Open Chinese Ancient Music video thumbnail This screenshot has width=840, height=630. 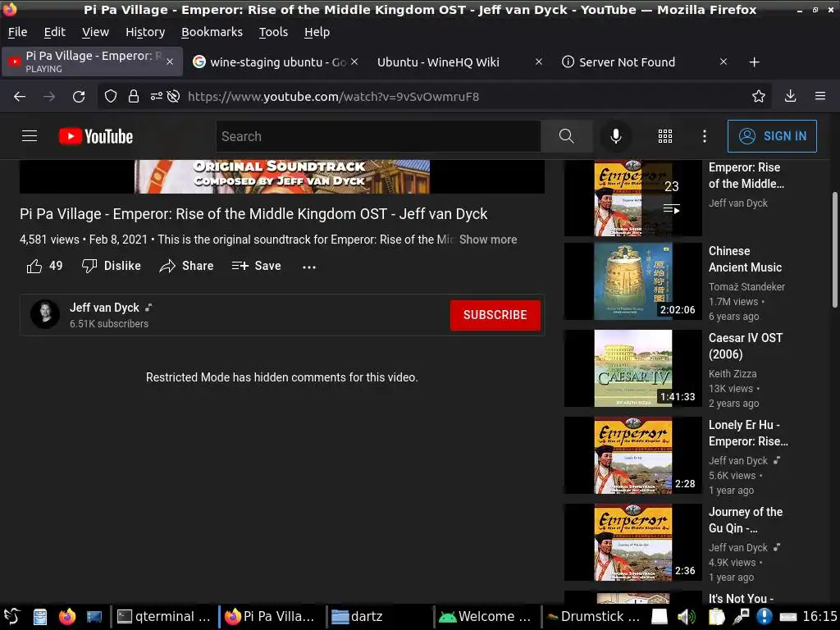click(633, 281)
